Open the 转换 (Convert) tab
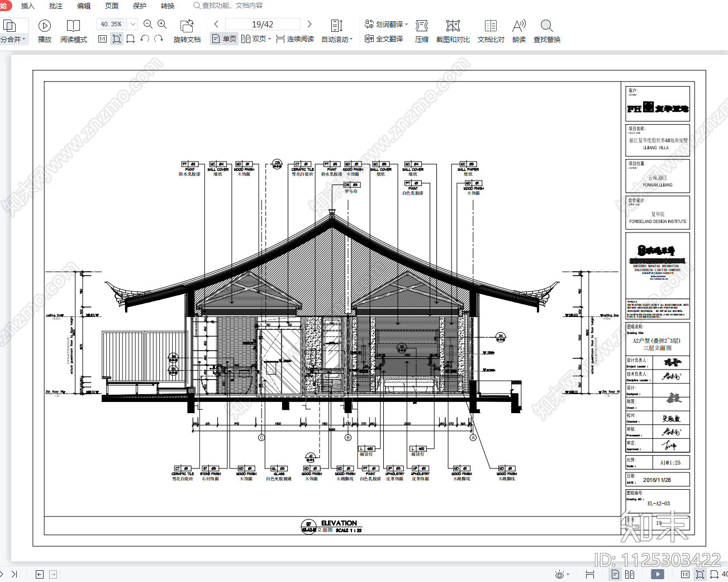 pos(168,6)
